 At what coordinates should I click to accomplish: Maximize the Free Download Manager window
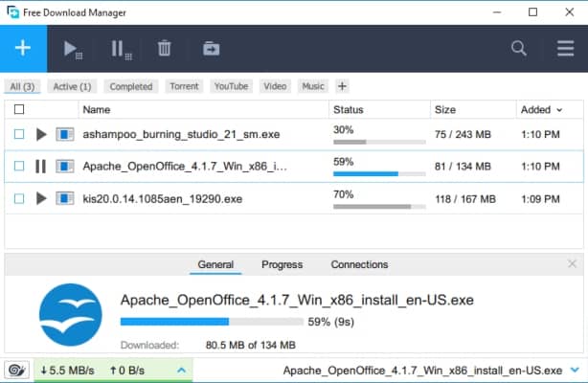click(x=532, y=12)
